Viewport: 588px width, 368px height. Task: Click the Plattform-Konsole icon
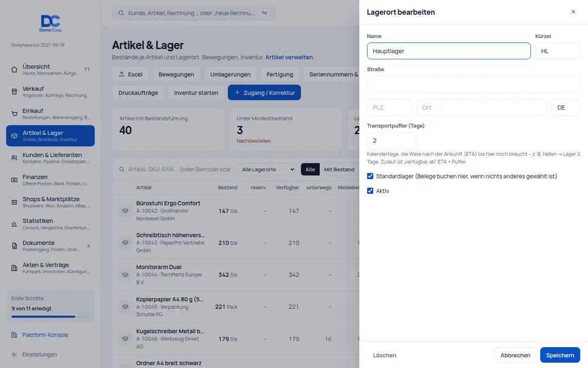14,335
